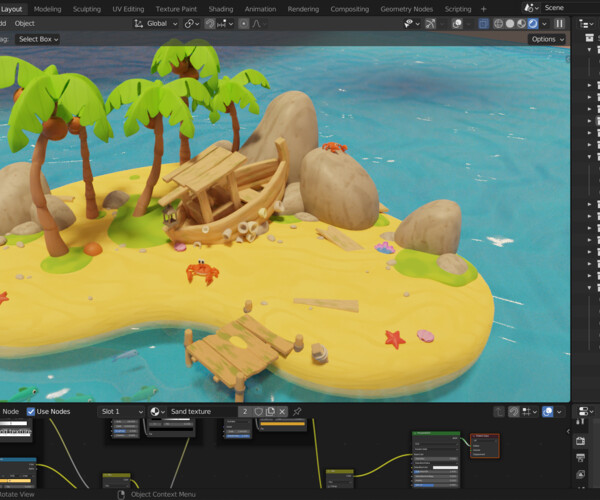Click the white color swatch in Principled node

445,467
